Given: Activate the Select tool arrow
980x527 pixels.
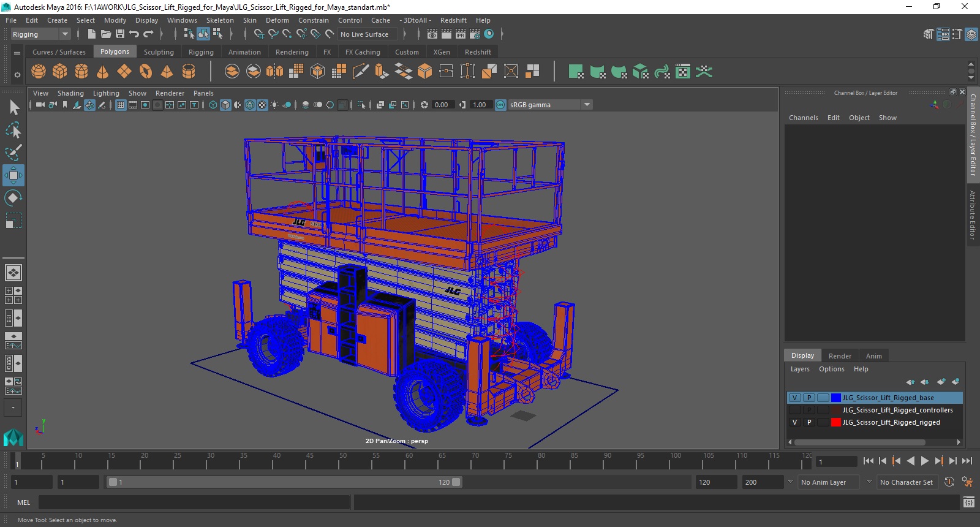Looking at the screenshot, I should tap(13, 108).
